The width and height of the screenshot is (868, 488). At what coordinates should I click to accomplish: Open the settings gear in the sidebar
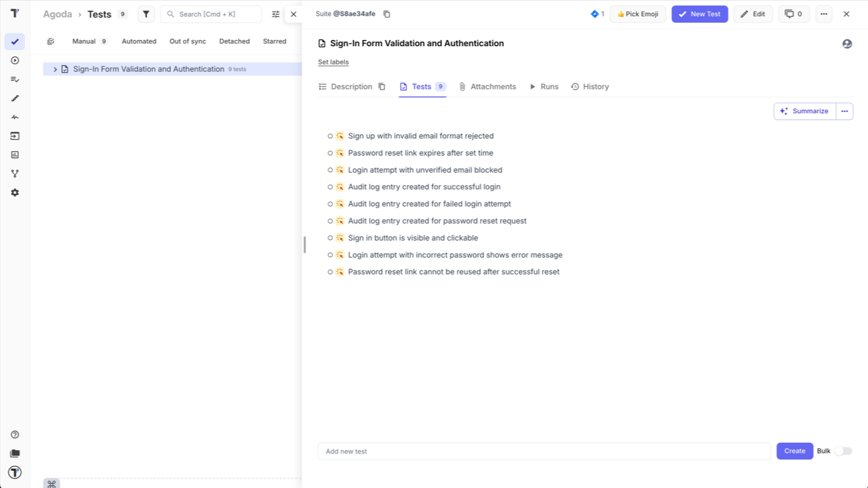15,192
